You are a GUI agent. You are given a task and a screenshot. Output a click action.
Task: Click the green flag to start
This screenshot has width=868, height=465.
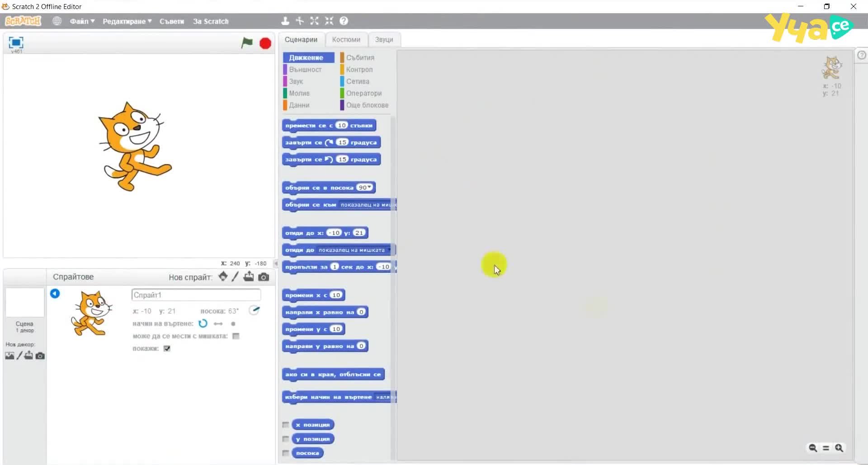pyautogui.click(x=247, y=43)
